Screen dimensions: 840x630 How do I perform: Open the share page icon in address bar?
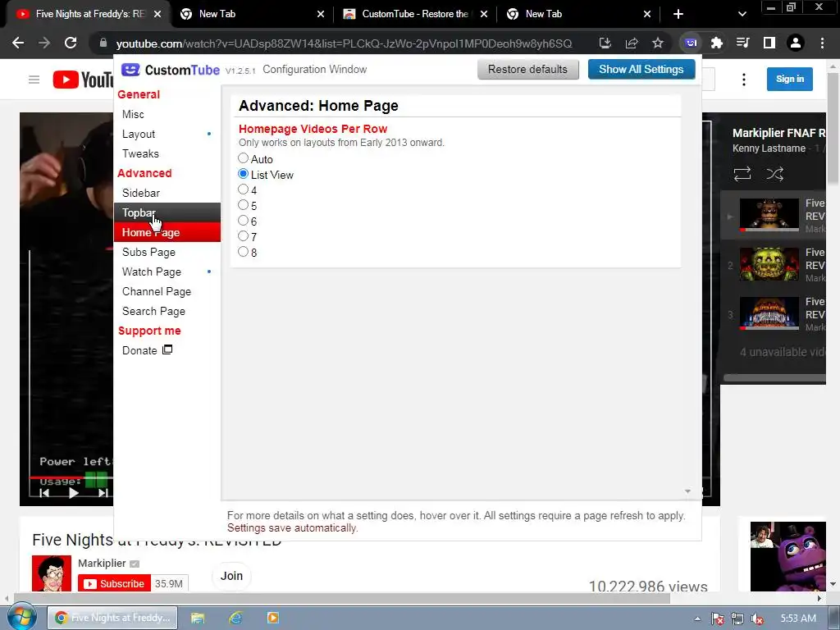click(632, 43)
